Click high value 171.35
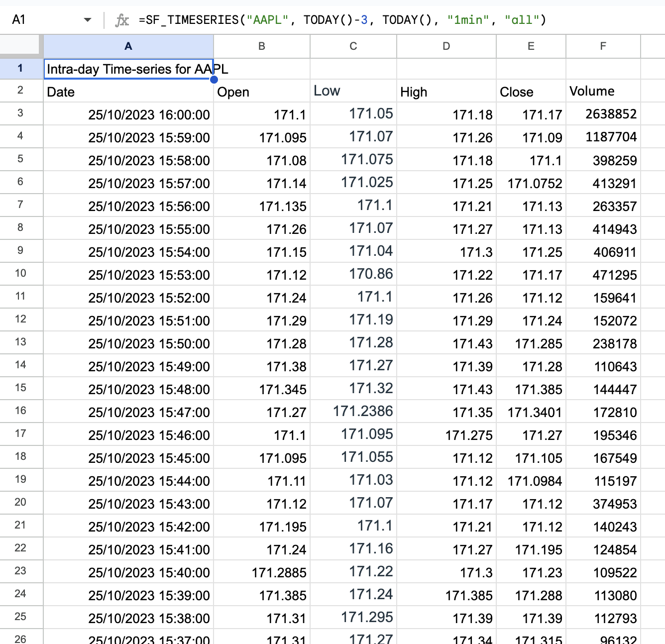665x644 pixels. pos(446,412)
